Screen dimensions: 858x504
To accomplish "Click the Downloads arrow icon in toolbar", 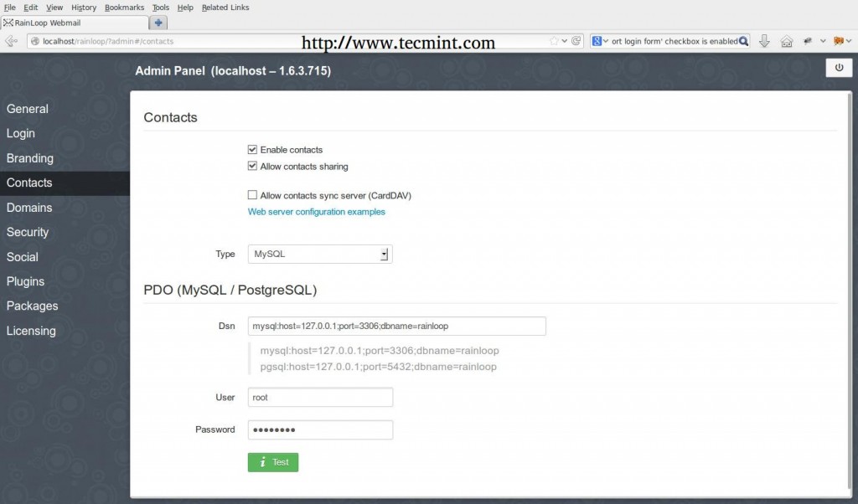I will point(763,39).
